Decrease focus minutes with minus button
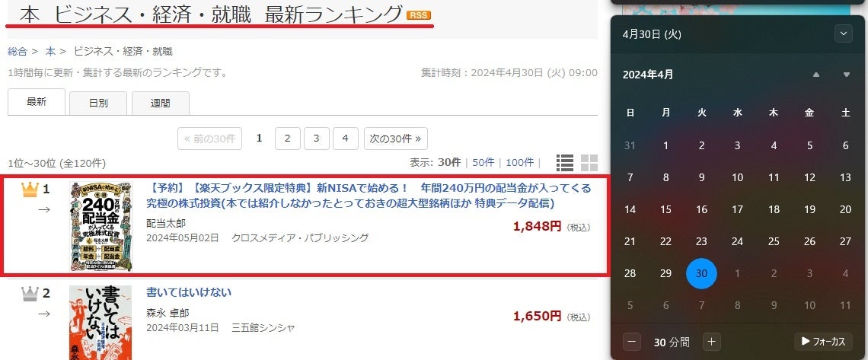Screen dimensions: 868x360 (632, 342)
